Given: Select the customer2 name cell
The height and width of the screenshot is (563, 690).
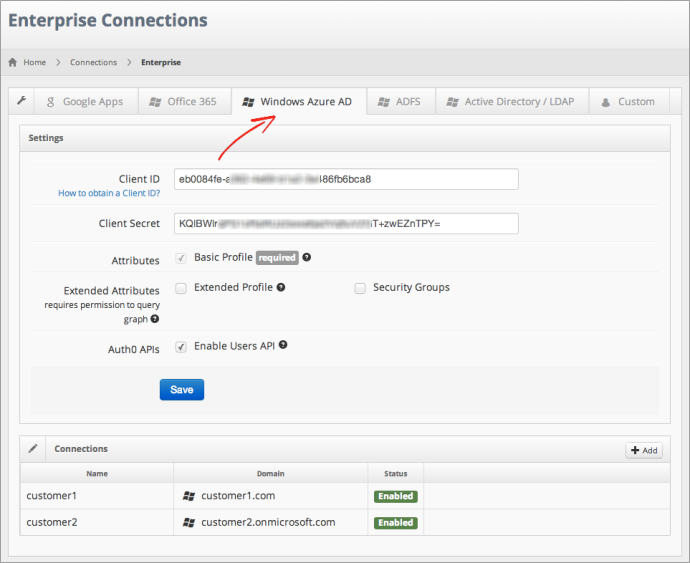Looking at the screenshot, I should [x=97, y=522].
